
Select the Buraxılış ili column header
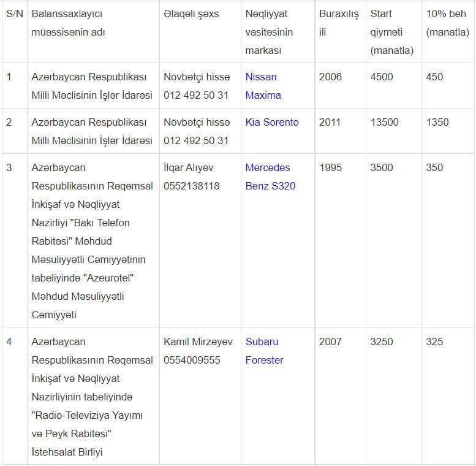(339, 23)
